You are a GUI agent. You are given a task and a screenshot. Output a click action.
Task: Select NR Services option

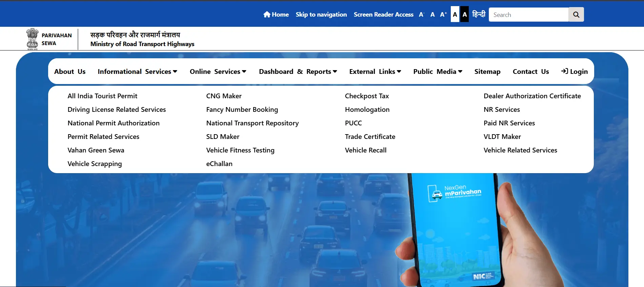(502, 109)
